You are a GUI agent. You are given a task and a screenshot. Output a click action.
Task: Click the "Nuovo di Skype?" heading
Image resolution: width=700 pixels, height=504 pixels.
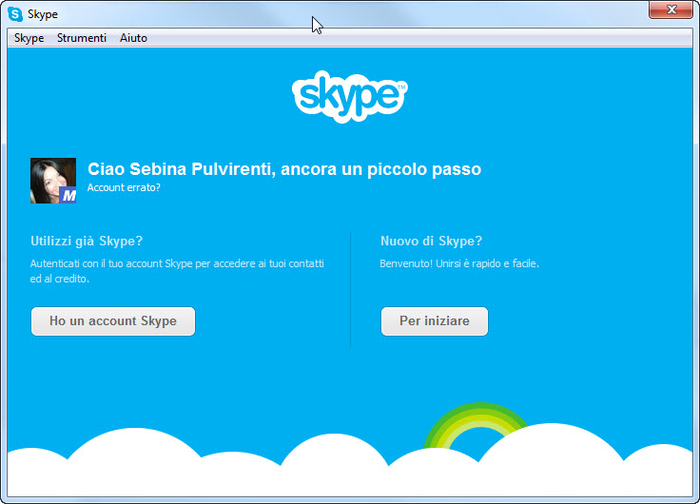[x=431, y=241]
